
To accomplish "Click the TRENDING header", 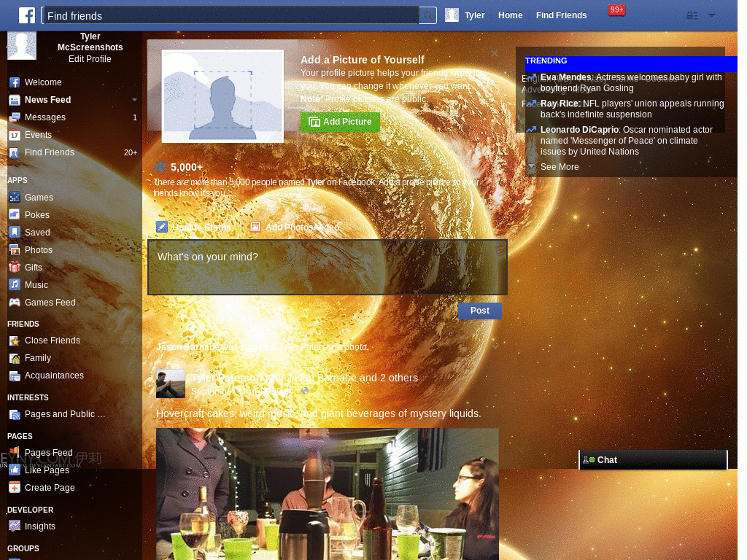I will [546, 61].
